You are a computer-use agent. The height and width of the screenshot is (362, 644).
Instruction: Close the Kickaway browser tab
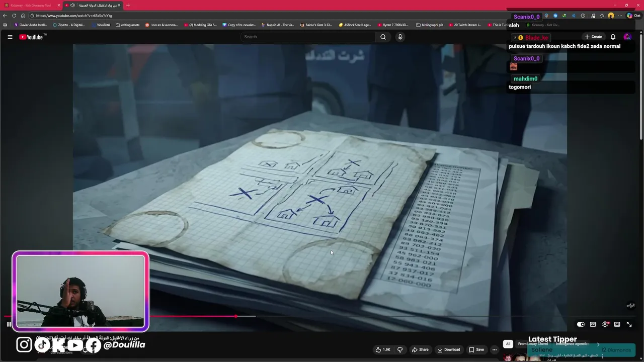coord(59,5)
